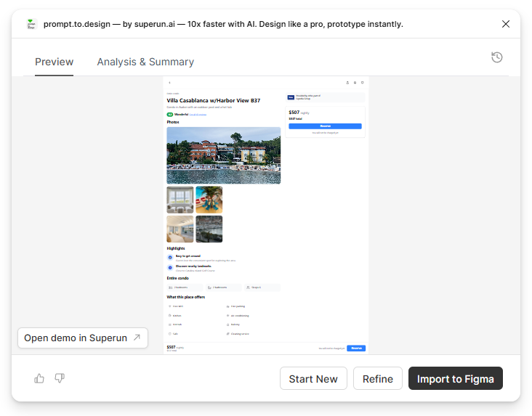Click the Sleeps 6 chip under Entire condo
This screenshot has height=416, width=532.
(x=262, y=287)
